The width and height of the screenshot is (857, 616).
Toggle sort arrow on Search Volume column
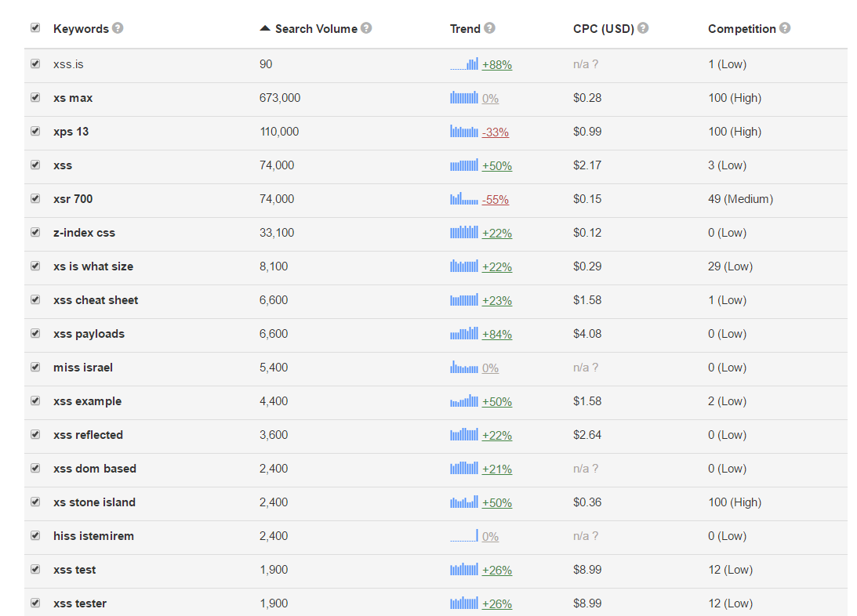[x=265, y=28]
